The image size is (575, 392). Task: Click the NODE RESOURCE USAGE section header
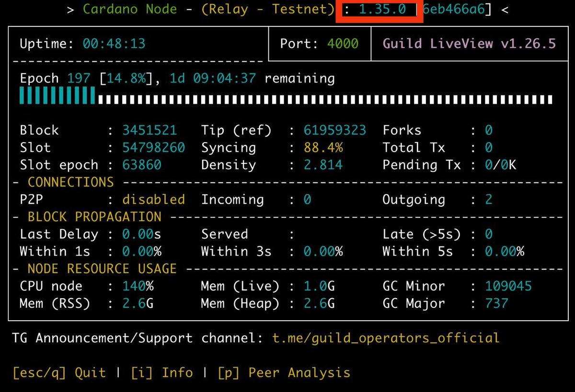(102, 269)
